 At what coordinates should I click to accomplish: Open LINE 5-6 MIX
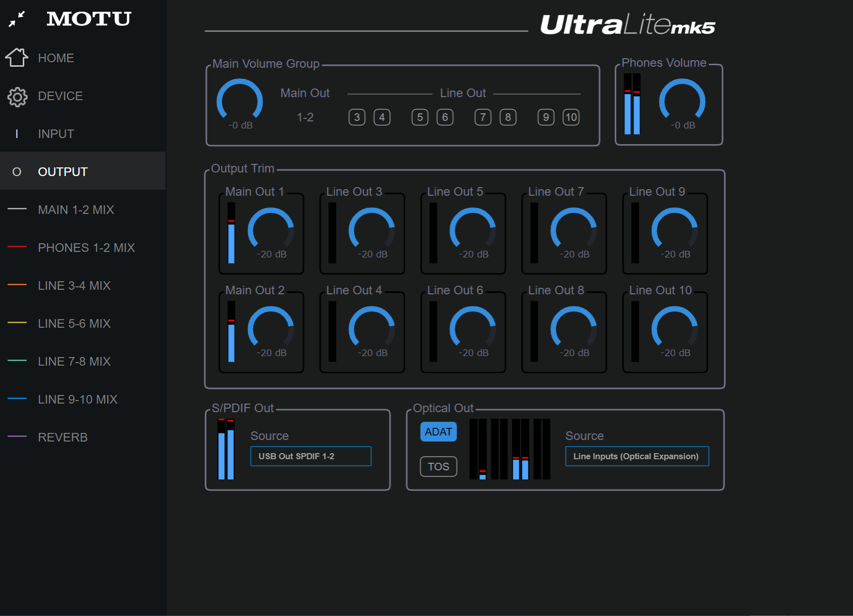pos(83,323)
